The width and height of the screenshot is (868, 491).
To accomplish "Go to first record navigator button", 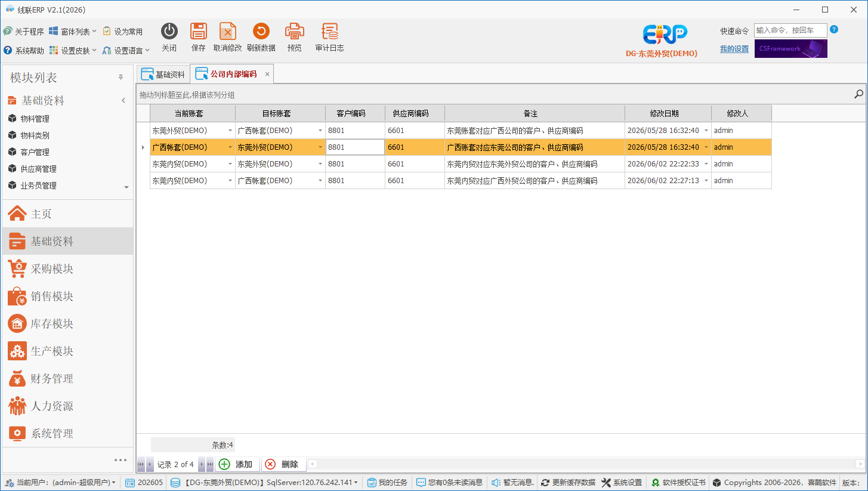I will point(141,464).
